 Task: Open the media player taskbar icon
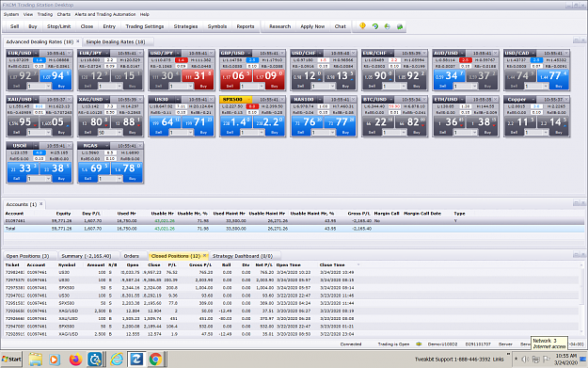click(54, 360)
